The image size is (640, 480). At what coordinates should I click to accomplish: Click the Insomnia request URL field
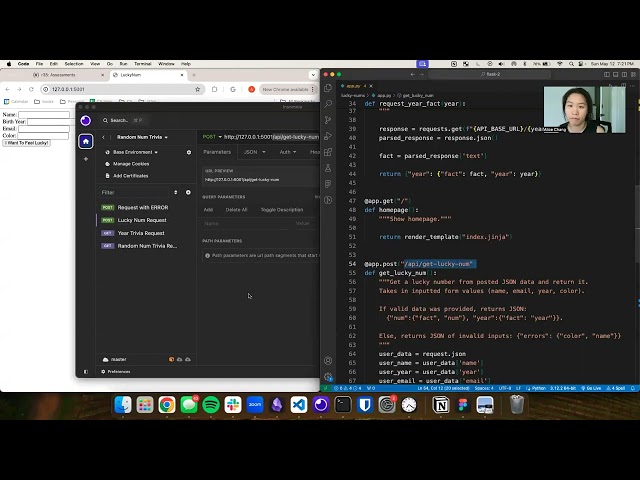coord(271,137)
